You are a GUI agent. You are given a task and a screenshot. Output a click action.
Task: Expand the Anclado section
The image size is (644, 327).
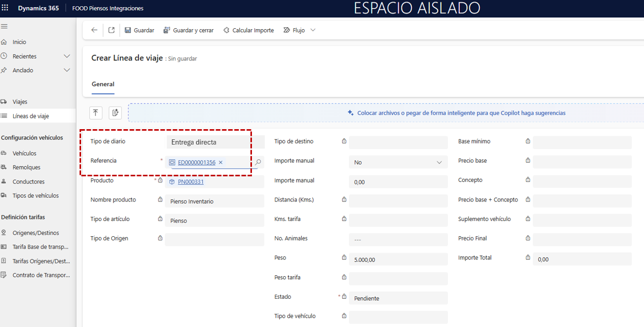coord(67,70)
